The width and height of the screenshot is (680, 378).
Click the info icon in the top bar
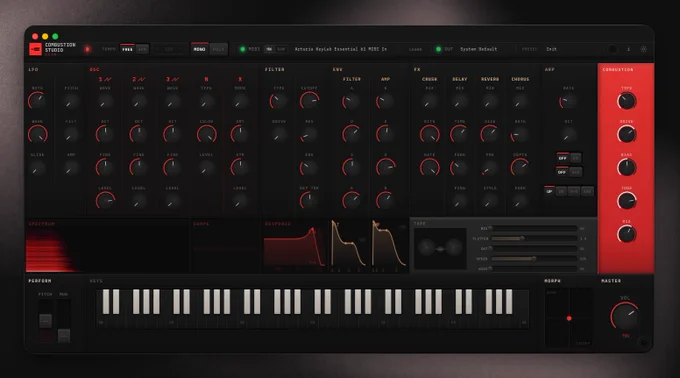628,49
